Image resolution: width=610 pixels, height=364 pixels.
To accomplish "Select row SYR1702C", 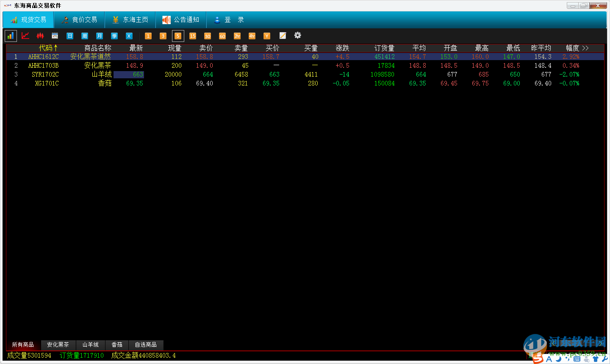I will (305, 74).
